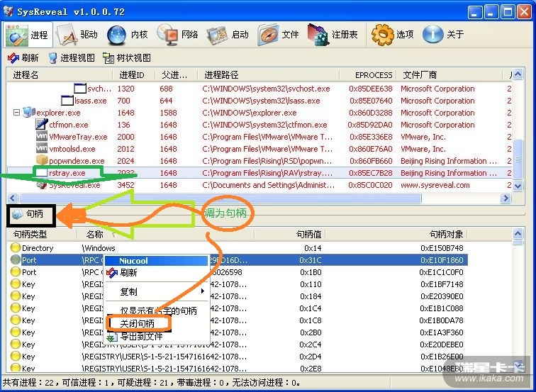
Task: Open the 注册表 (Registry) tab
Action: tap(333, 35)
